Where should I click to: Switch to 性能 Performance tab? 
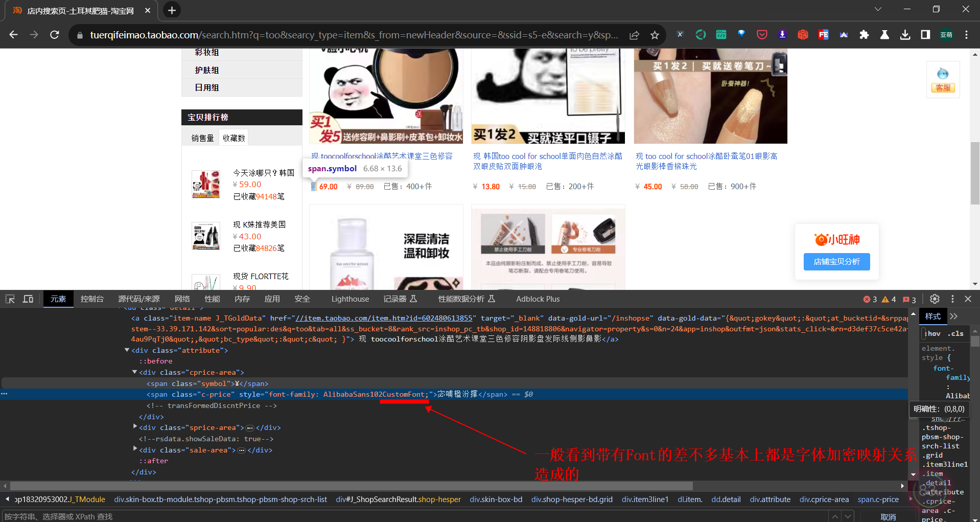[x=212, y=299]
